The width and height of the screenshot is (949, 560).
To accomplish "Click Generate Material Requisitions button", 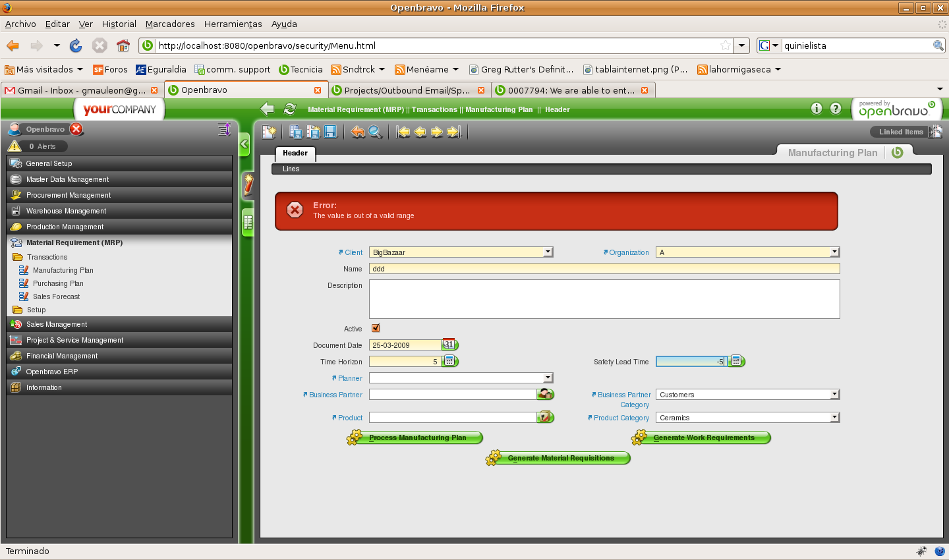I will coord(560,458).
